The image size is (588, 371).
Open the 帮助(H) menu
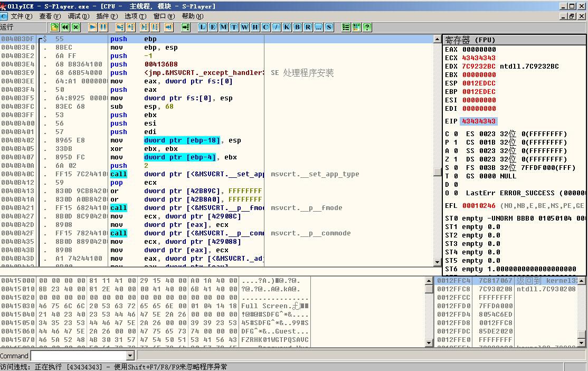coord(193,16)
